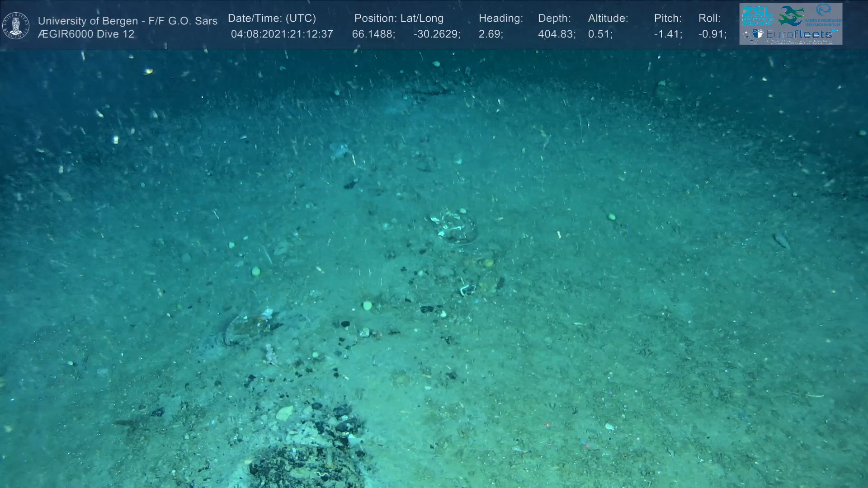This screenshot has width=868, height=488.
Task: Click the green-blue twin fish logo
Action: [791, 15]
